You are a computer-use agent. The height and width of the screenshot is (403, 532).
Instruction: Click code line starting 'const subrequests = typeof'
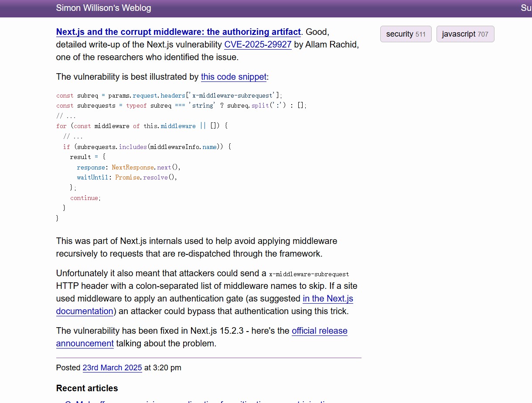pos(181,105)
